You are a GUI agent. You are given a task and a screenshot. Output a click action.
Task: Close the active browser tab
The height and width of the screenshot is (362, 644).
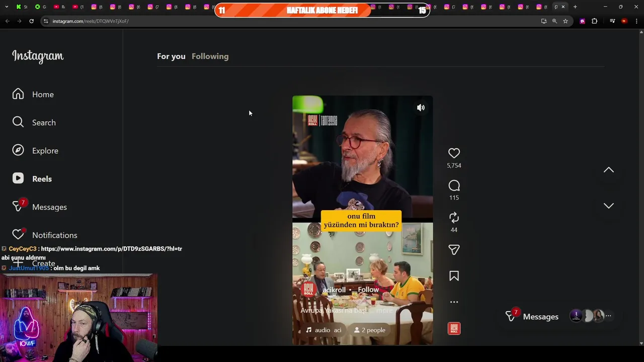point(563,7)
